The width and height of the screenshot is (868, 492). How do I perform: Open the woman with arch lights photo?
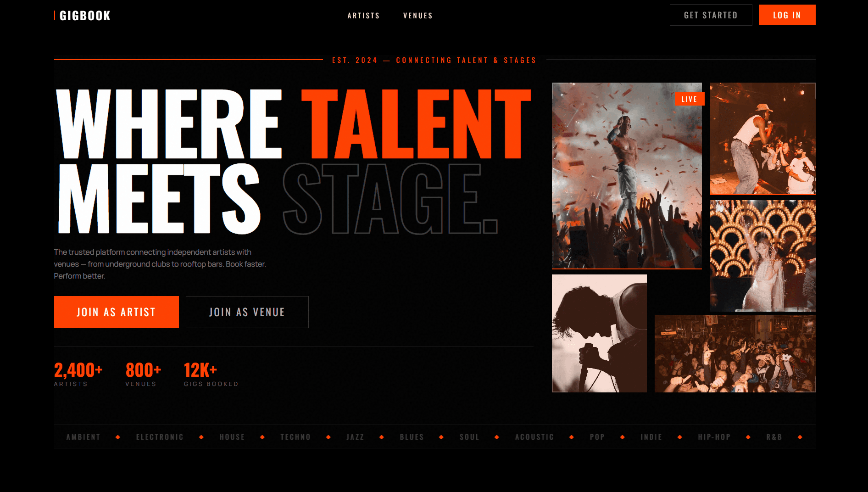point(763,256)
